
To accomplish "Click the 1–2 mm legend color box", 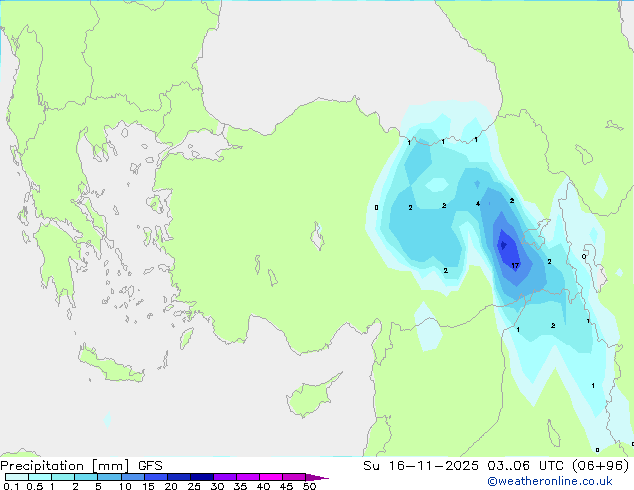I will pos(63,477).
